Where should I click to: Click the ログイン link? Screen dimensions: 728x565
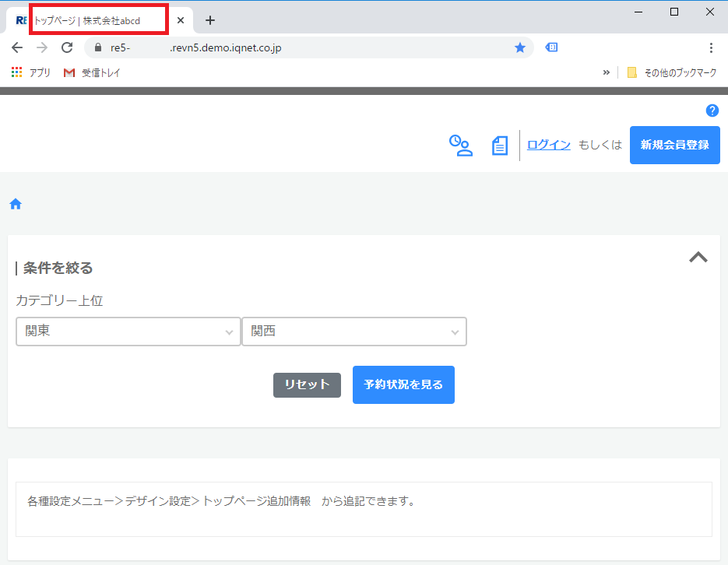tap(549, 145)
